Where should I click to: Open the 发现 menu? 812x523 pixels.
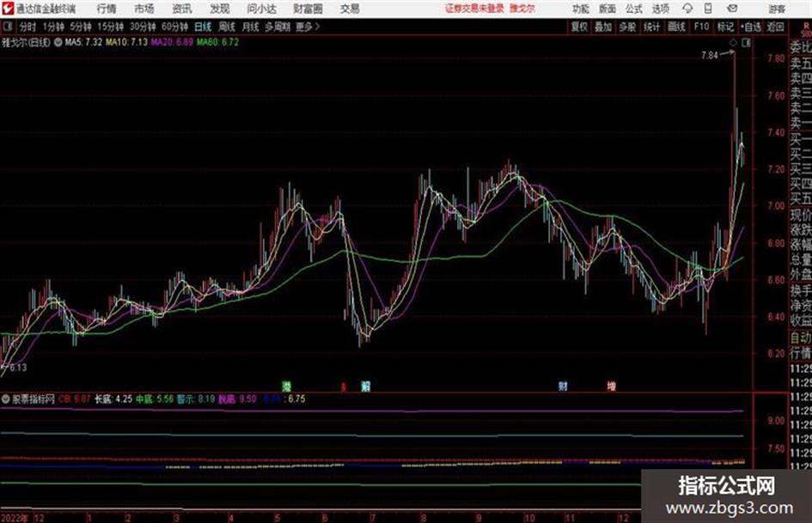point(220,9)
